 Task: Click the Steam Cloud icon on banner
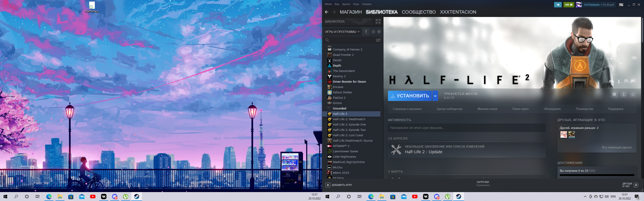612,81
